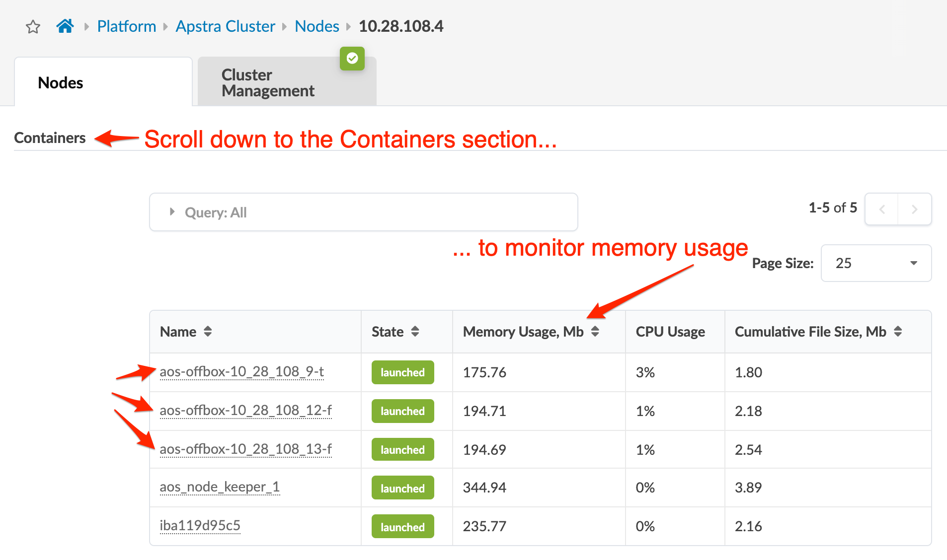This screenshot has width=947, height=560.
Task: Click green check status badge
Action: click(x=352, y=59)
